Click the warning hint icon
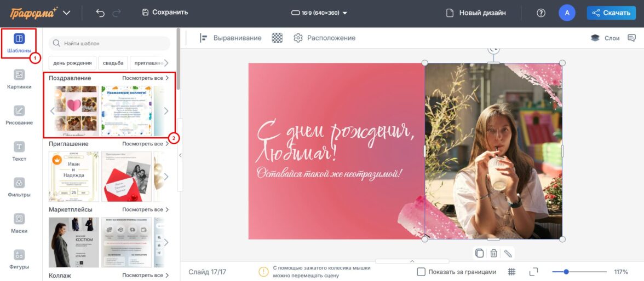 click(263, 272)
